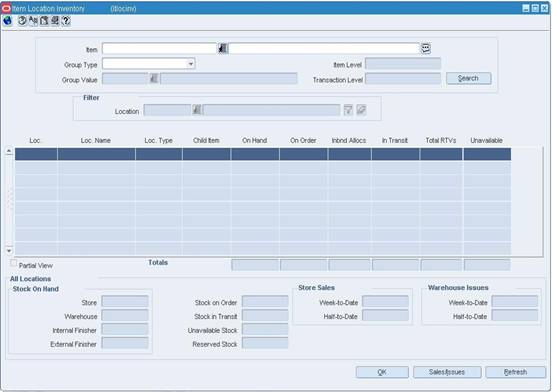Click Store Sales Week-to-Date field
This screenshot has height=392, width=552.
click(x=385, y=302)
